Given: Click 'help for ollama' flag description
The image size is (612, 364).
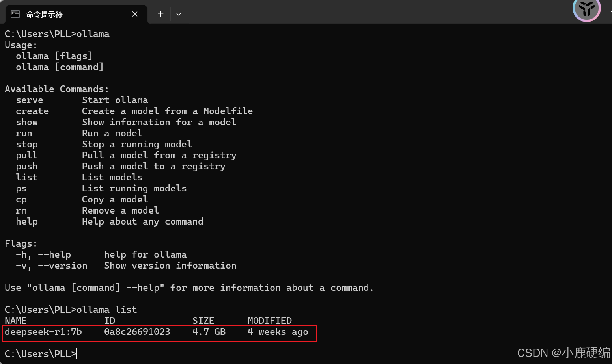Looking at the screenshot, I should pyautogui.click(x=146, y=255).
